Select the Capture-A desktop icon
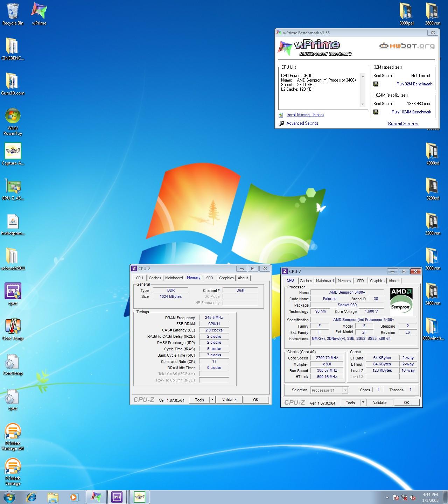Screen dimensions: 448x504 tap(13, 154)
